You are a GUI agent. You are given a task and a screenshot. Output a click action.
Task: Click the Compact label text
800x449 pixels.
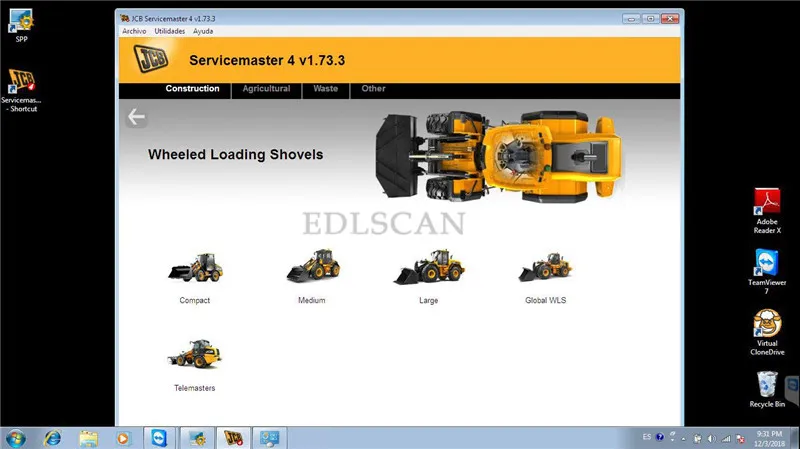click(195, 301)
